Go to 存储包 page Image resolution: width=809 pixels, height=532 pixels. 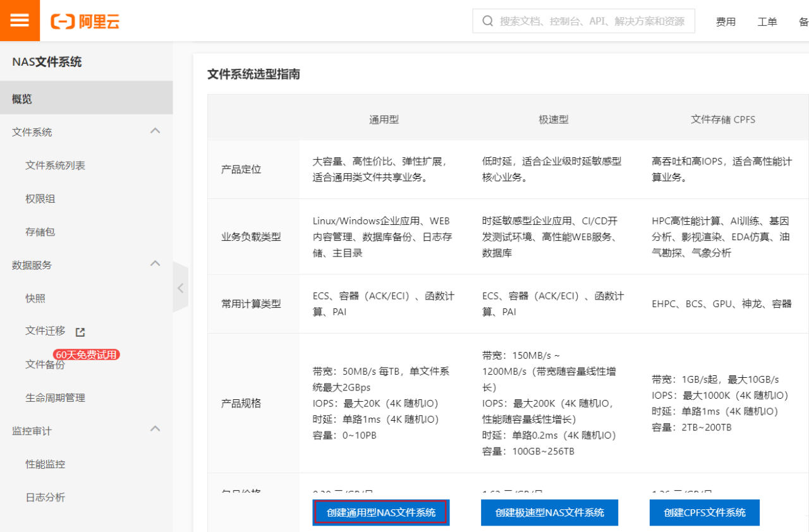tap(40, 232)
